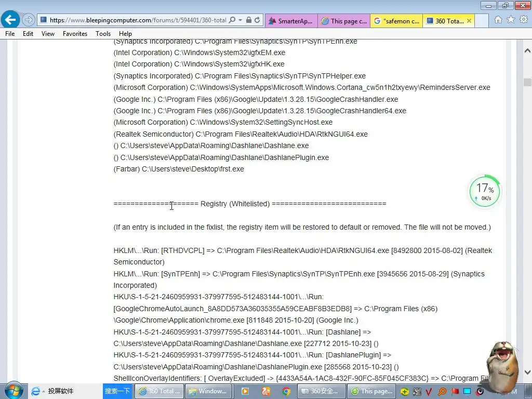Open the Windows Start orb
The height and width of the screenshot is (399, 532).
click(x=14, y=391)
